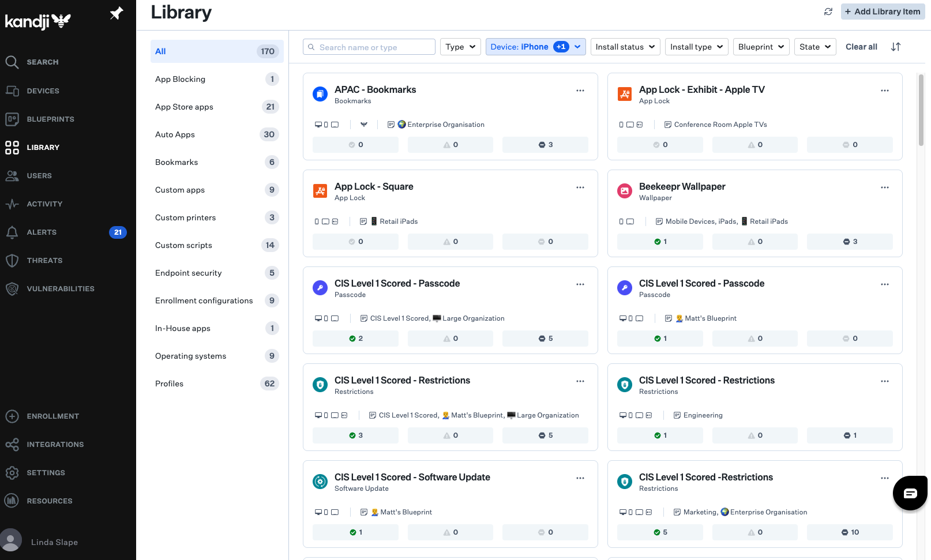This screenshot has height=560, width=931.
Task: Click the Vulnerabilities icon
Action: click(x=12, y=288)
